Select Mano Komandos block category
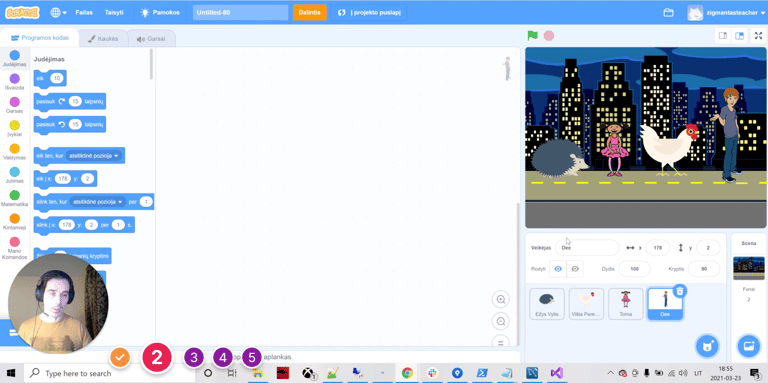Viewport: 768px width, 383px height. pos(15,248)
